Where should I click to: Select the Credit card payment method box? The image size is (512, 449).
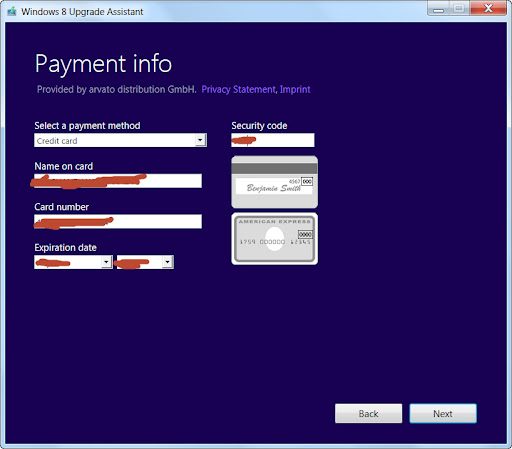point(120,140)
